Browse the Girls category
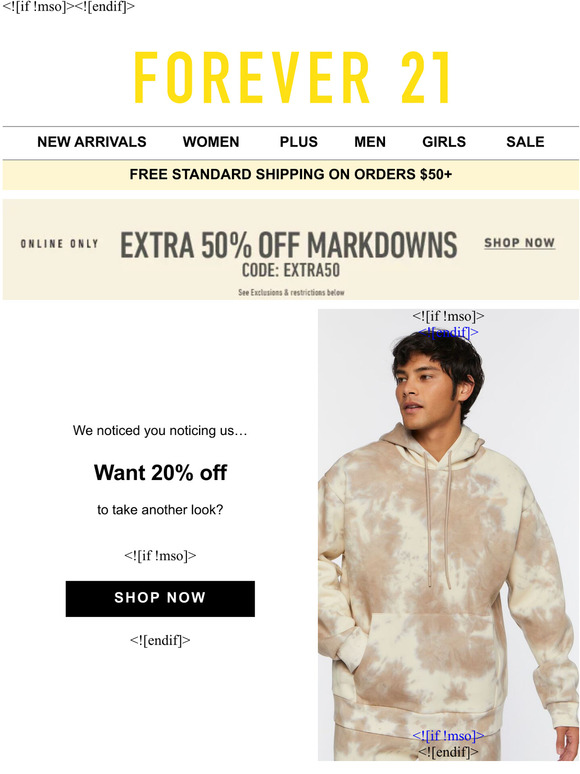Viewport: 580px width, 774px height. (444, 142)
